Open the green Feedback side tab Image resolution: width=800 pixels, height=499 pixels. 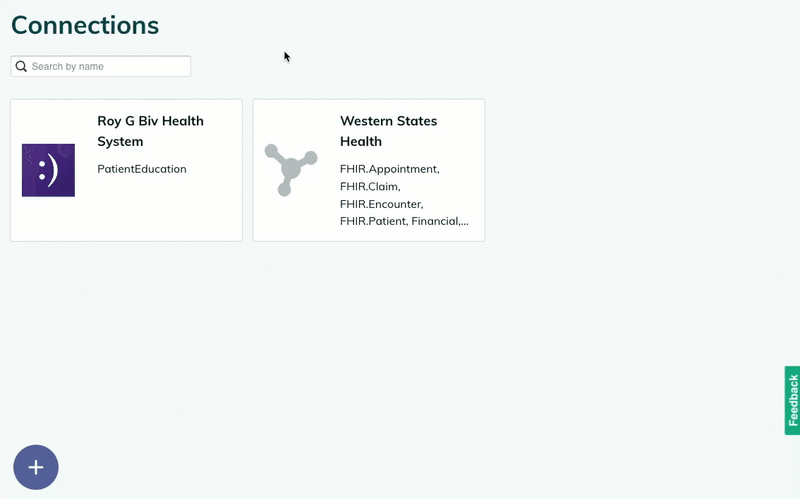[x=792, y=400]
